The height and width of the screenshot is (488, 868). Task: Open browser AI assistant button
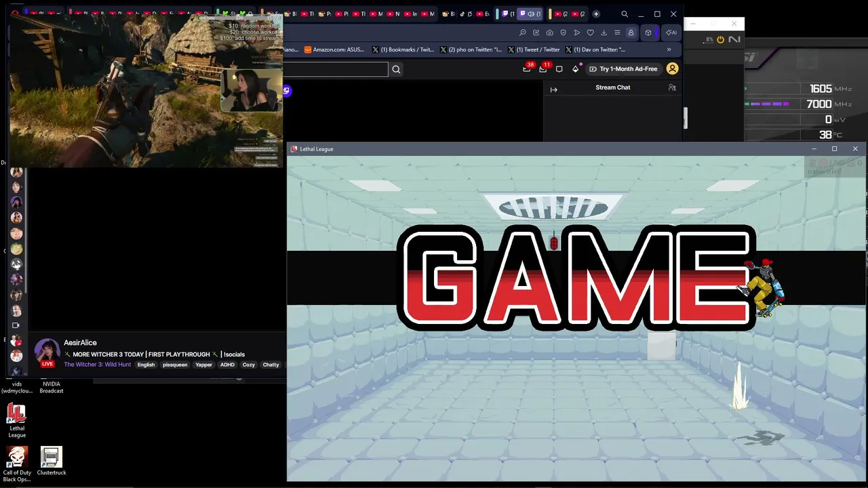[x=671, y=33]
